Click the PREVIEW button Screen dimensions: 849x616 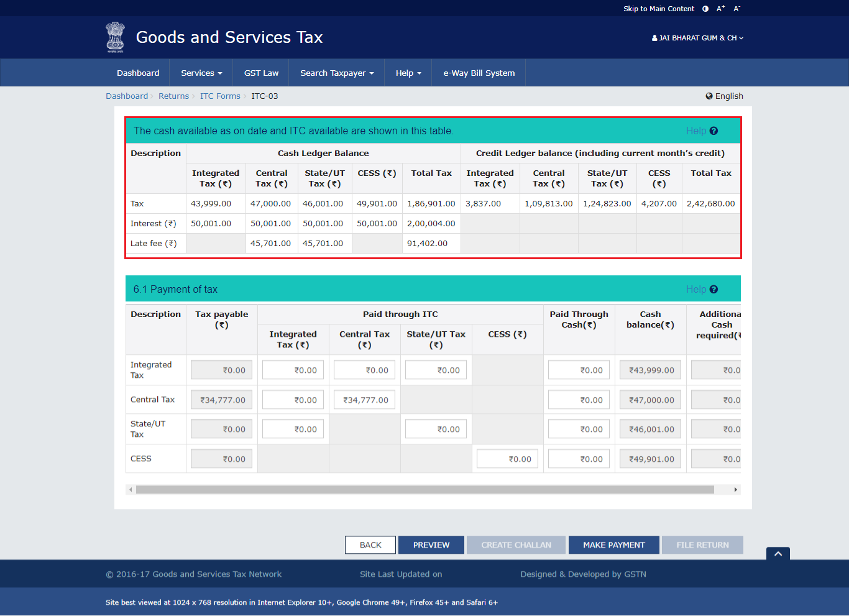click(x=431, y=545)
